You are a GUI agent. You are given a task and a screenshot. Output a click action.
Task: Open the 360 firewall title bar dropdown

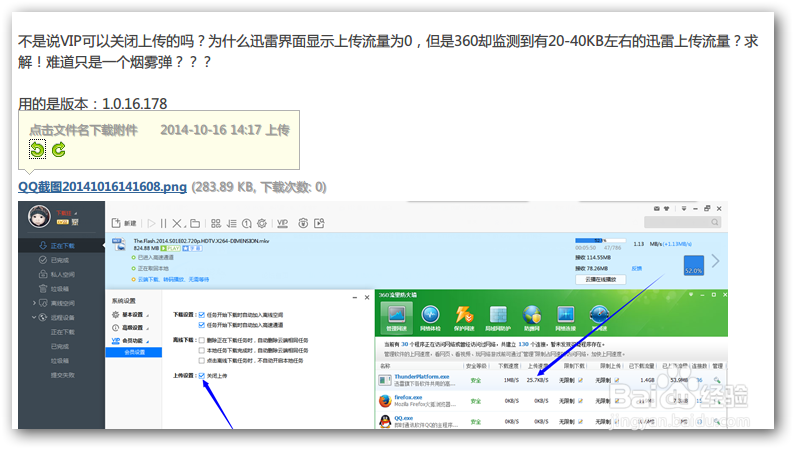(x=691, y=295)
